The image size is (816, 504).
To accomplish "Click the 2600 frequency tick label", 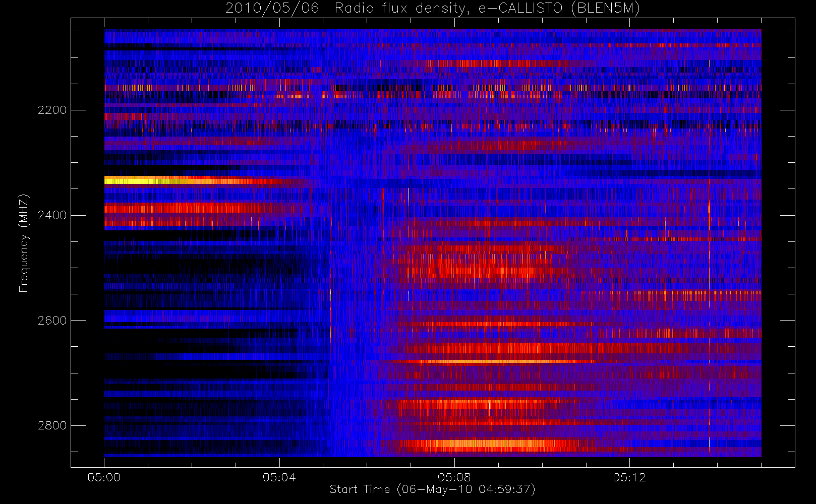I will (x=52, y=321).
